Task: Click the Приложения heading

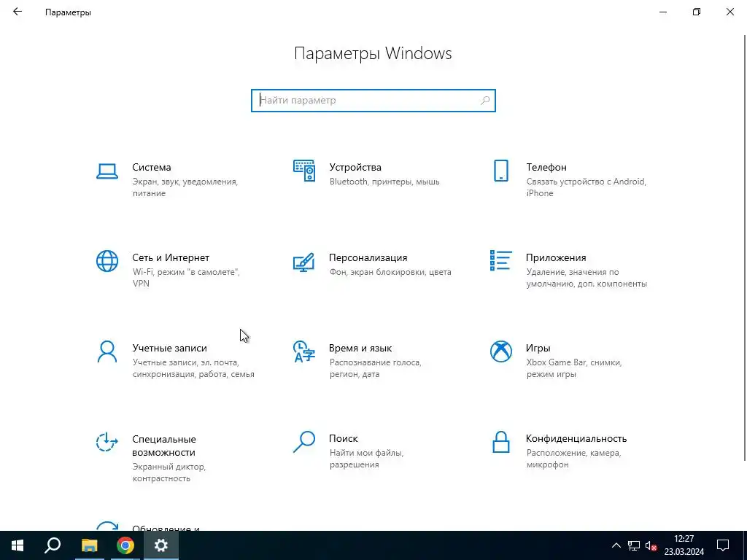Action: tap(555, 257)
